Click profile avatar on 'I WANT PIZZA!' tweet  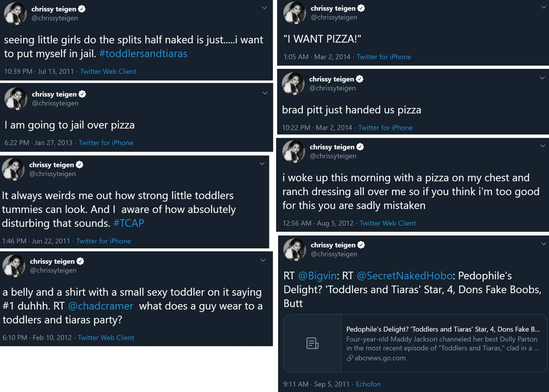click(x=294, y=13)
